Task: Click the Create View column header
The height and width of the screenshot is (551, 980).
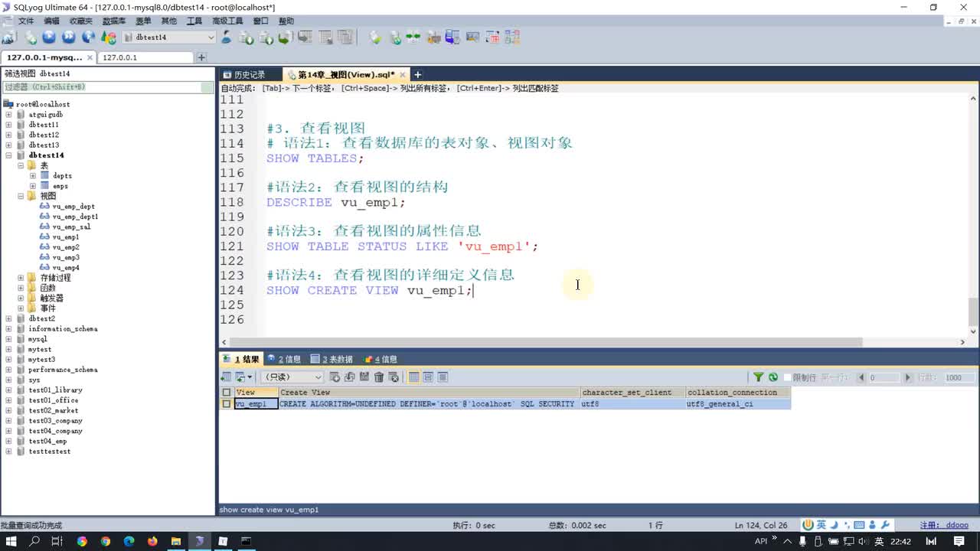Action: [x=429, y=393]
